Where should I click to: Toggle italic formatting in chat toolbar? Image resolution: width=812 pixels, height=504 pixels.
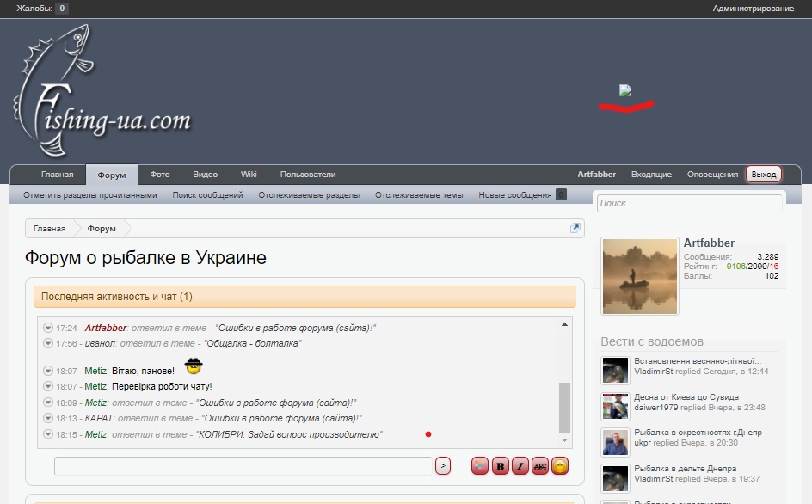tap(520, 466)
